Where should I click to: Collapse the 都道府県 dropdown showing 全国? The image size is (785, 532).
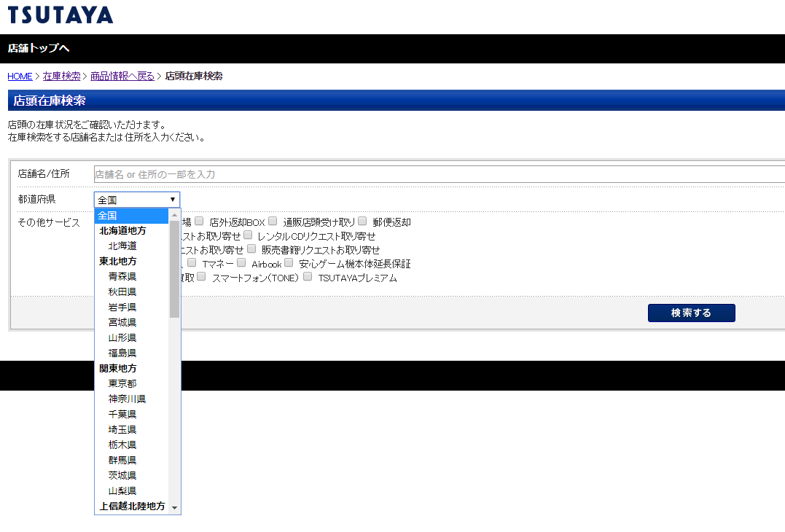[136, 200]
